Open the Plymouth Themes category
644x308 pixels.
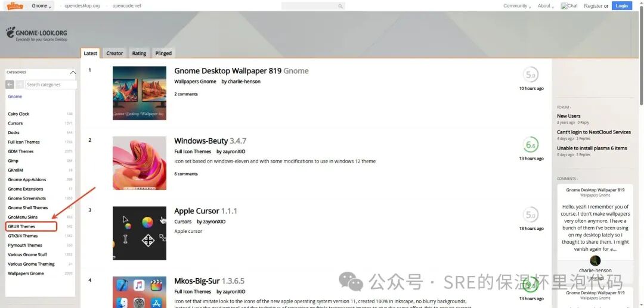[25, 245]
